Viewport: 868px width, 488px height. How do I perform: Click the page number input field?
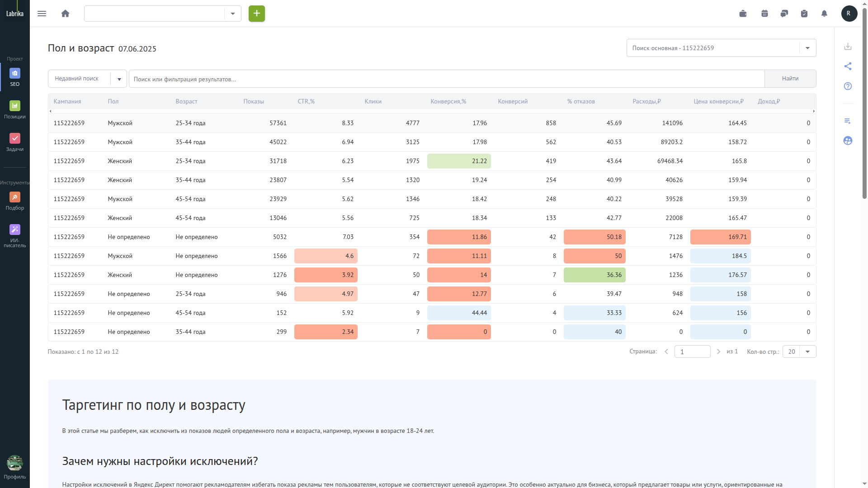[x=692, y=352]
